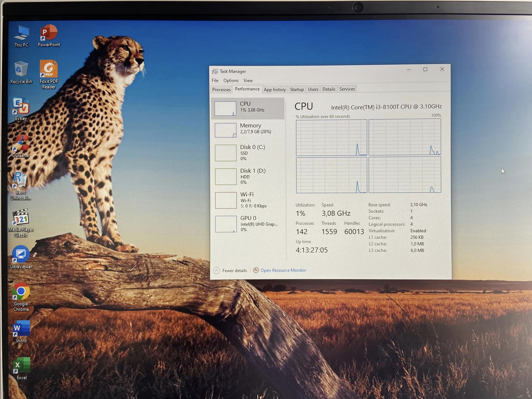Select Disk 1 (D:) HDD entry

[x=248, y=176]
